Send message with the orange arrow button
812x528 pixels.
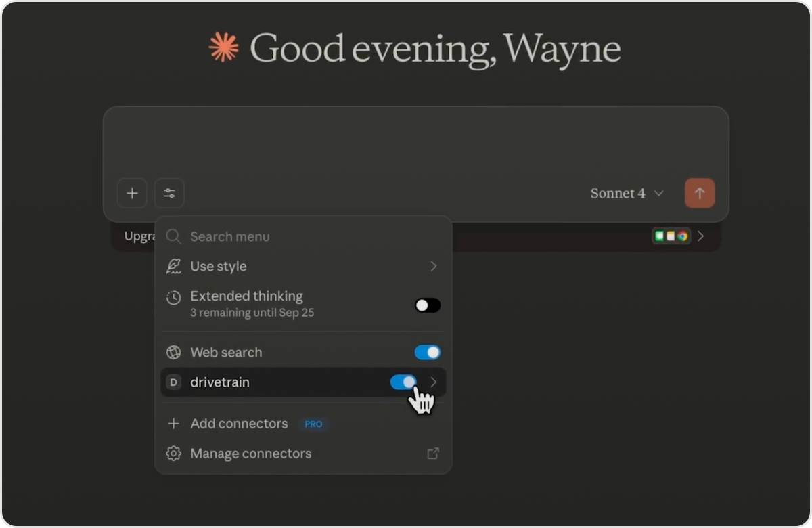(700, 194)
